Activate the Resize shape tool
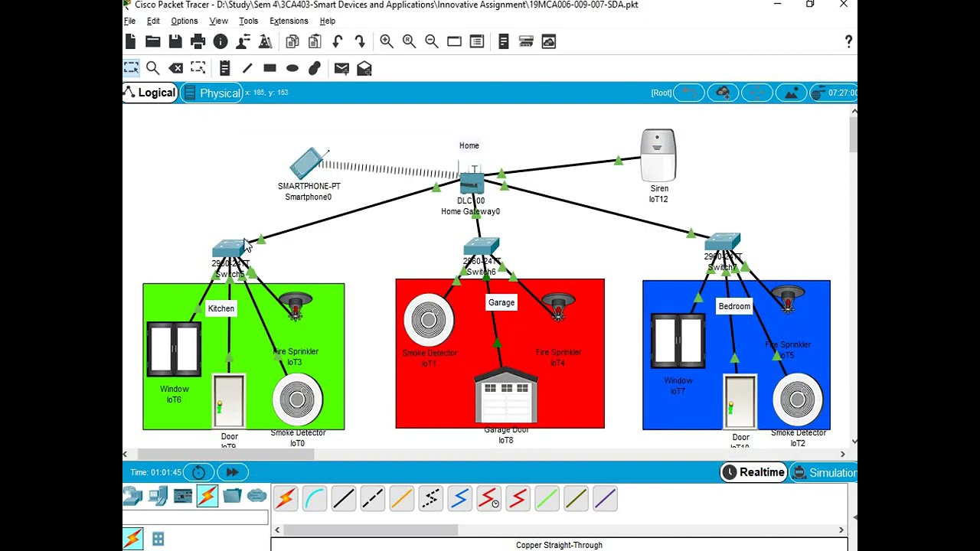980x551 pixels. pyautogui.click(x=198, y=68)
